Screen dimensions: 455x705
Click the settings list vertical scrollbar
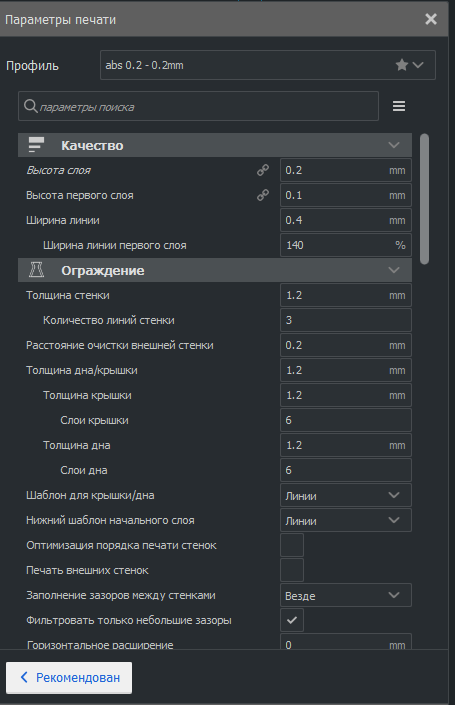424,199
